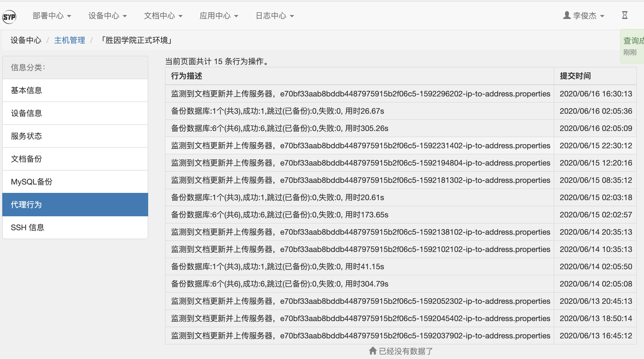Click the row with 1592037902-ip-to-address.properties
The height and width of the screenshot is (359, 644).
401,336
